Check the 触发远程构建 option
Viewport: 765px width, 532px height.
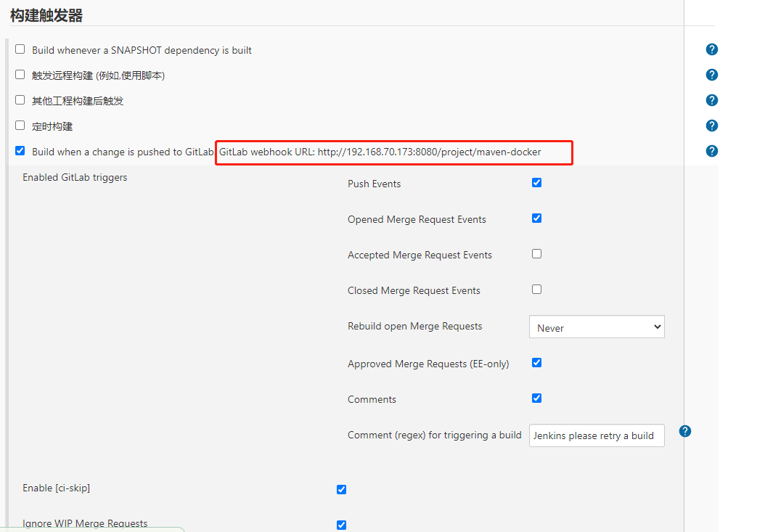pos(20,75)
